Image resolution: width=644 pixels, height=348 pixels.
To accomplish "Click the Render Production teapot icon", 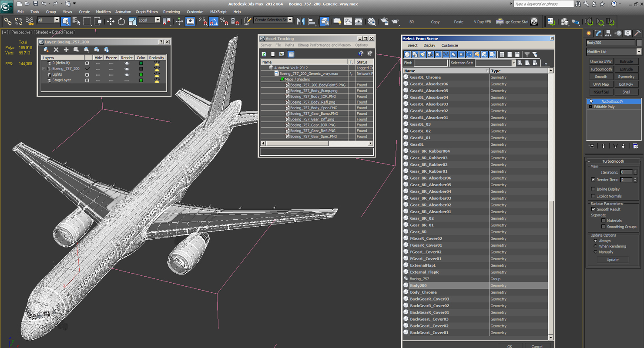I will 395,21.
